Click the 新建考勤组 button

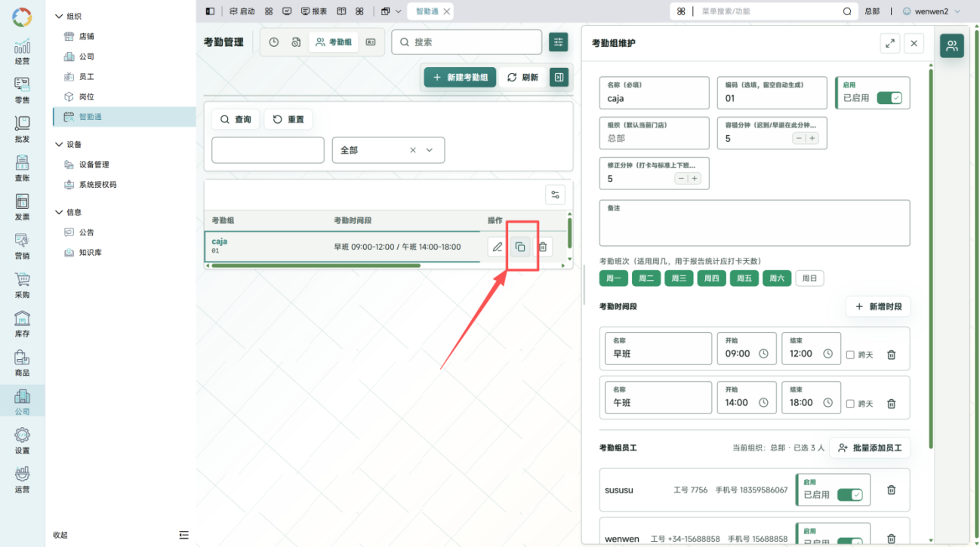click(460, 77)
